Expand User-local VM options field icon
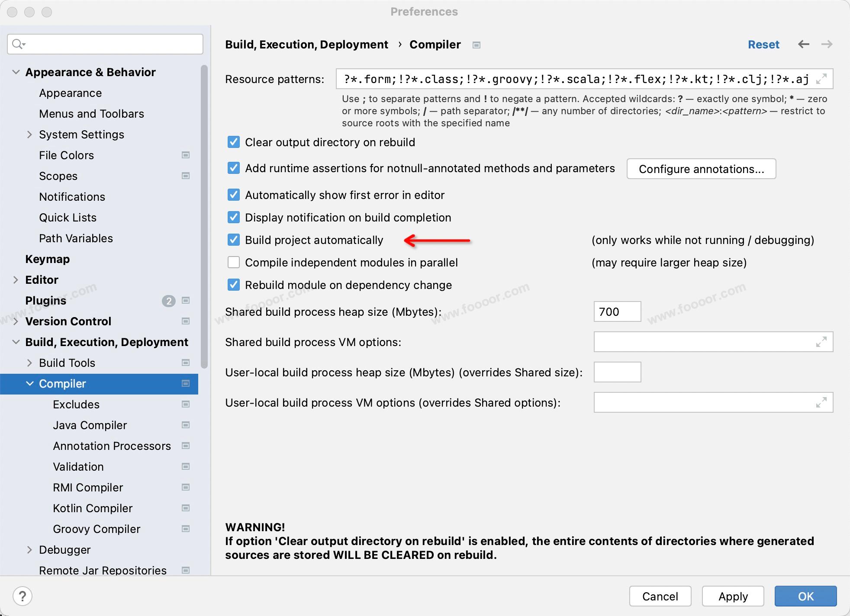Screen dimensions: 850x616 [x=821, y=403]
